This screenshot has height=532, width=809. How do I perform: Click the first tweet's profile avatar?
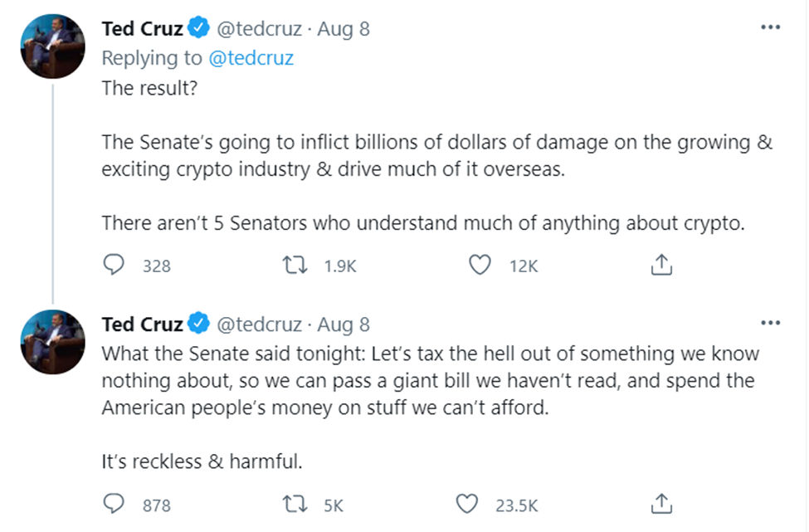pyautogui.click(x=53, y=46)
